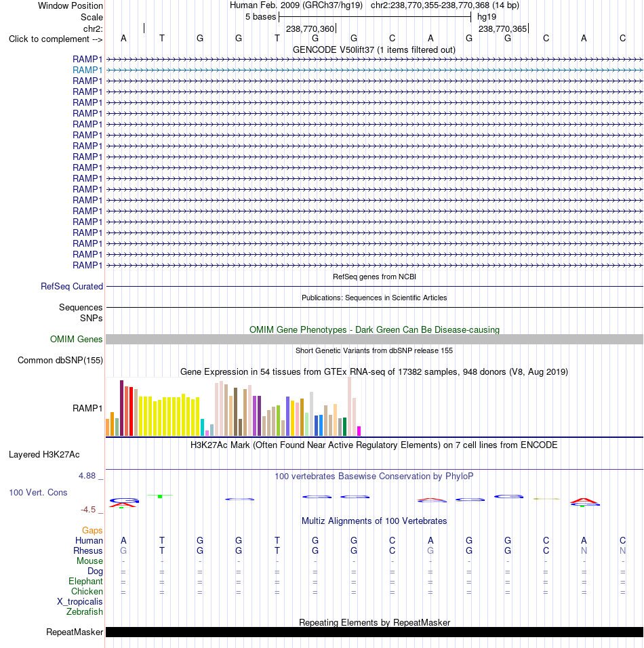Screen dimensions: 644x648
Task: Click 'Multiz Alignments of 100 Vertebrates' title
Action: (x=374, y=521)
